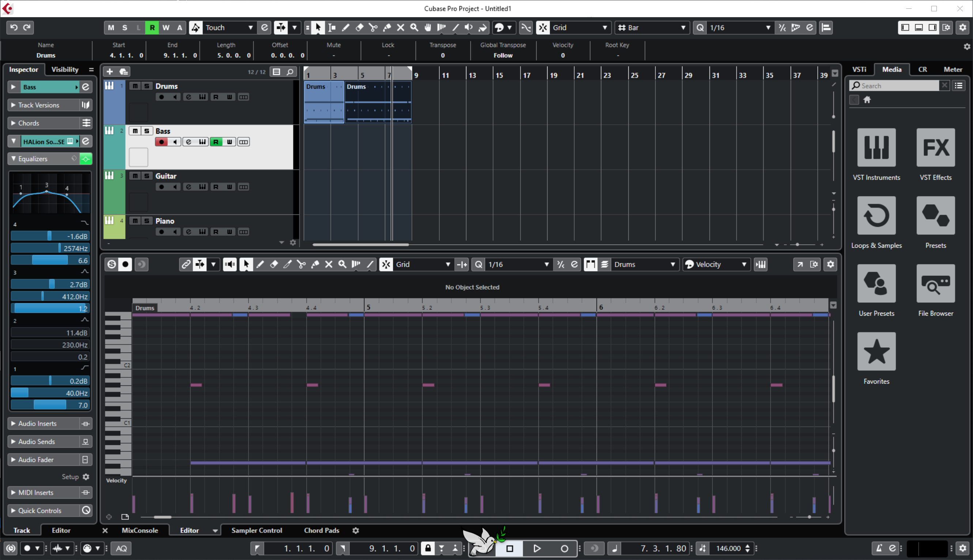Select the Glue tool in main toolbar

coord(387,27)
